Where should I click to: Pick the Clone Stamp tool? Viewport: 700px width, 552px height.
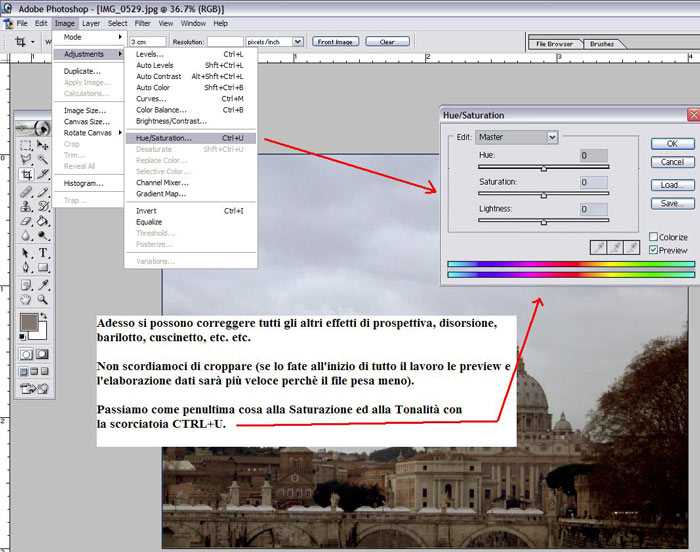[x=26, y=206]
